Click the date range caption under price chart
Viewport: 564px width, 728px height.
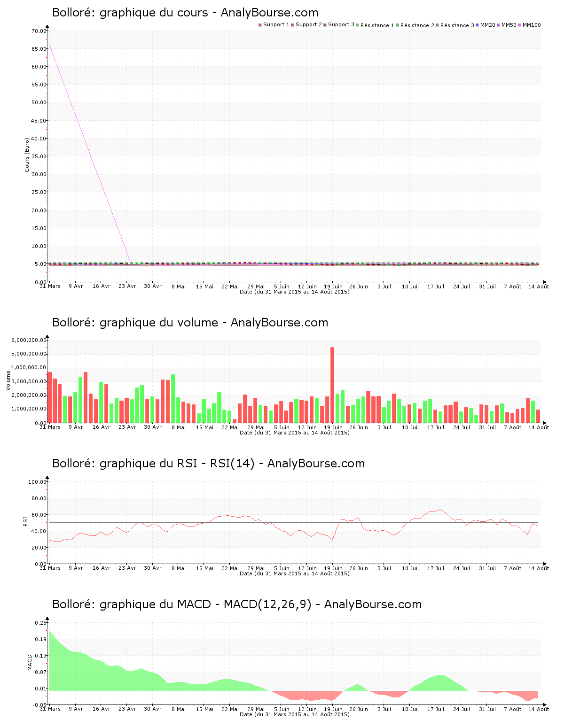tap(294, 292)
